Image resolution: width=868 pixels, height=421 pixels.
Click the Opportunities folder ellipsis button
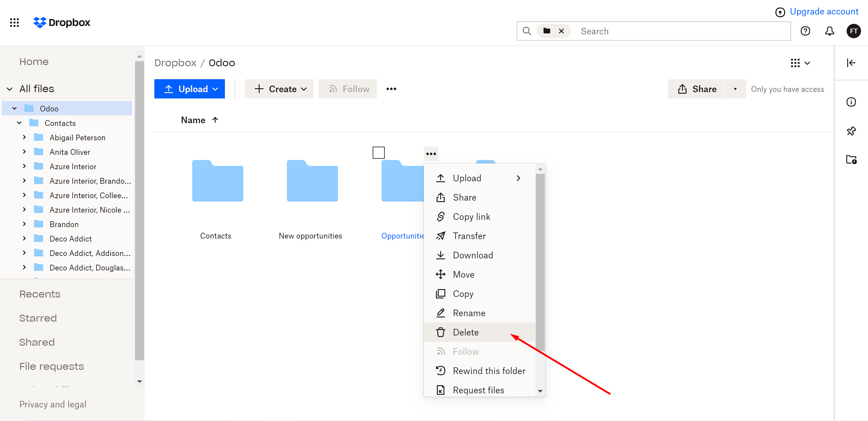click(431, 154)
